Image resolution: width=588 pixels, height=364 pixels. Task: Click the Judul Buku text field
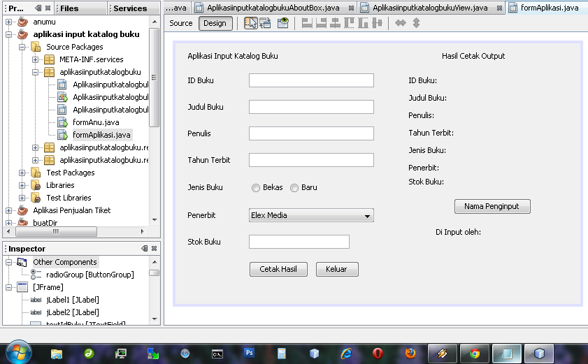[x=311, y=107]
